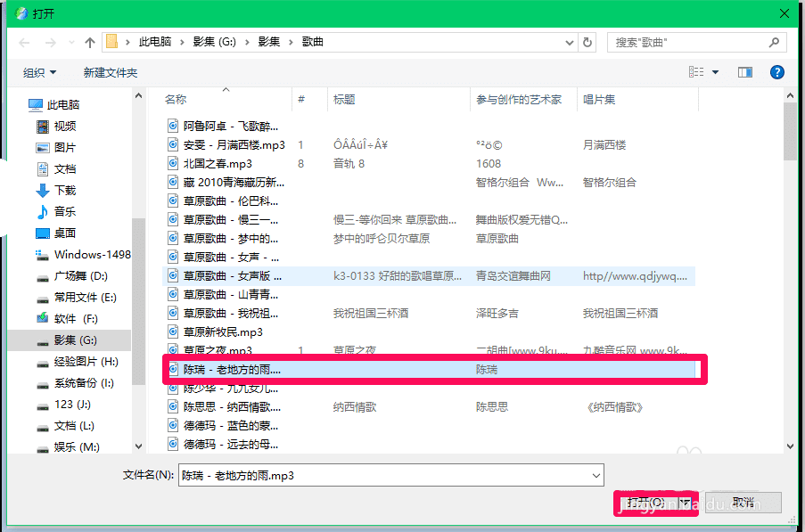
Task: Open help via the question mark icon
Action: (x=776, y=72)
